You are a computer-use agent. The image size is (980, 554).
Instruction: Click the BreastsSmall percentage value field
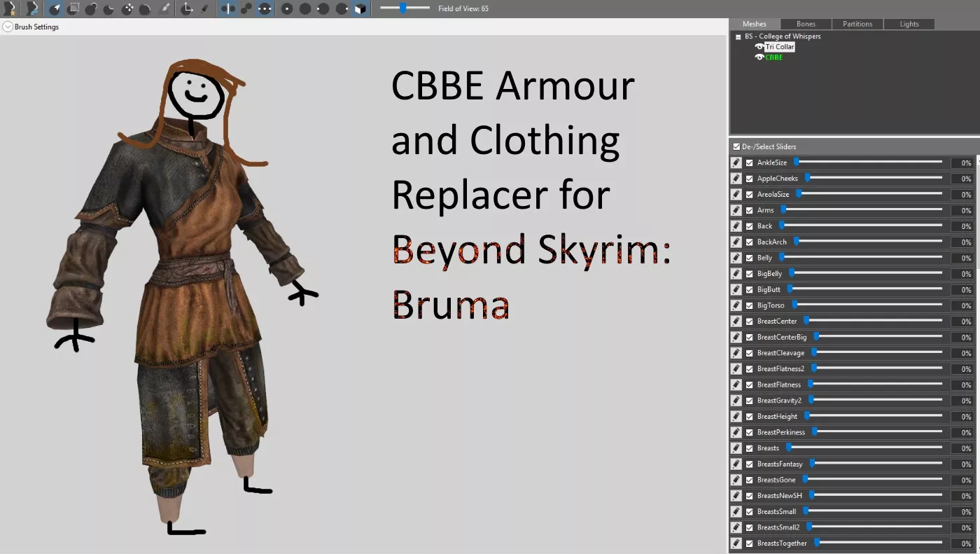962,512
